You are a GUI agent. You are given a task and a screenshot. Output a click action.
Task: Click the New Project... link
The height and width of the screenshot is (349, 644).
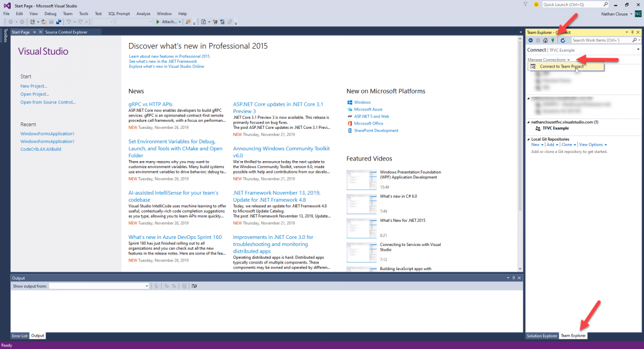[x=34, y=86]
